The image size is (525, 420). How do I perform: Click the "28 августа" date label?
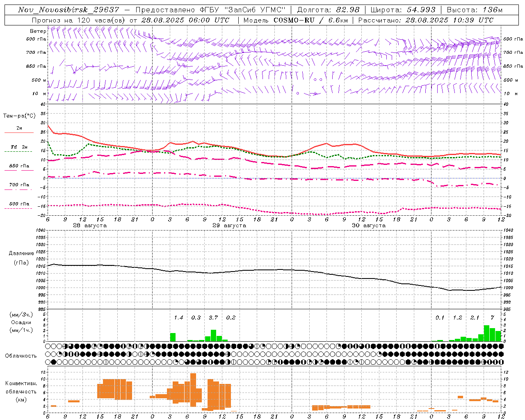[90, 226]
